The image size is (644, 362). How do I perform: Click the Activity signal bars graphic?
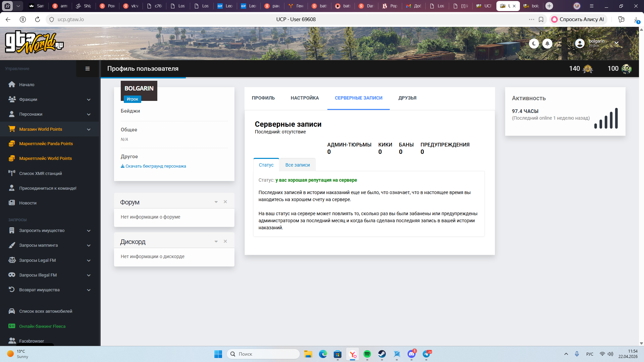click(x=606, y=118)
